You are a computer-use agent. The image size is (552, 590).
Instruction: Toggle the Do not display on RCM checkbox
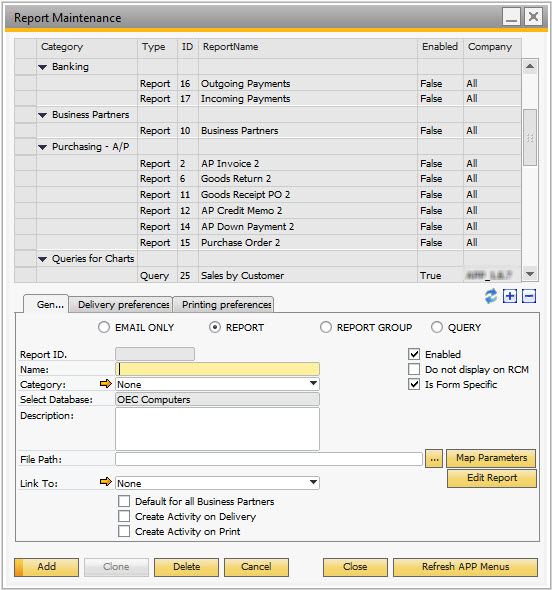(x=414, y=370)
